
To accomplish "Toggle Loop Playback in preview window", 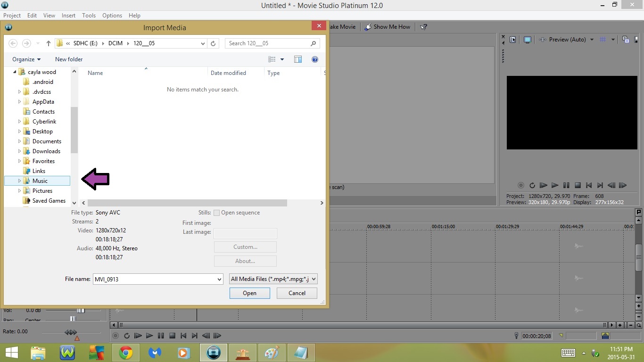I will [x=532, y=186].
